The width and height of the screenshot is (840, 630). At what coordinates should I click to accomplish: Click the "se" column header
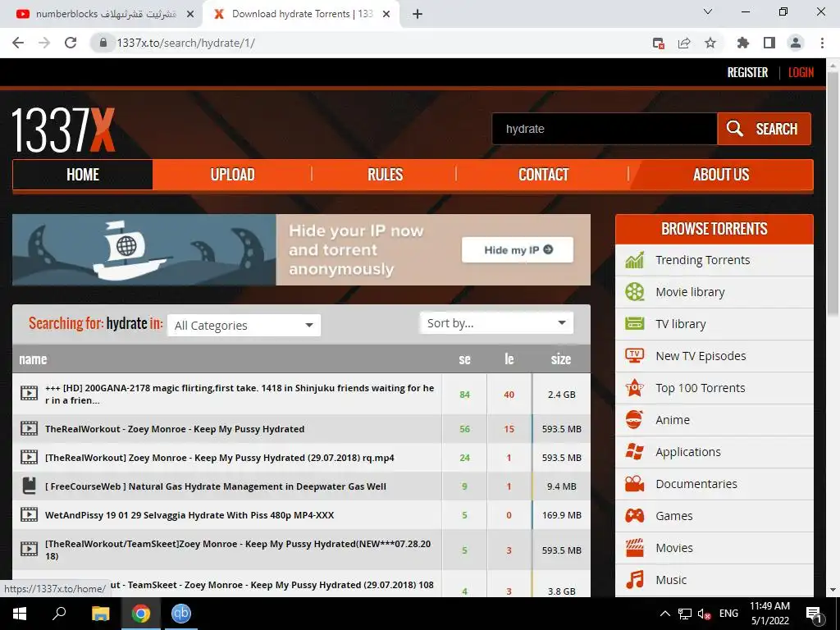(x=464, y=359)
